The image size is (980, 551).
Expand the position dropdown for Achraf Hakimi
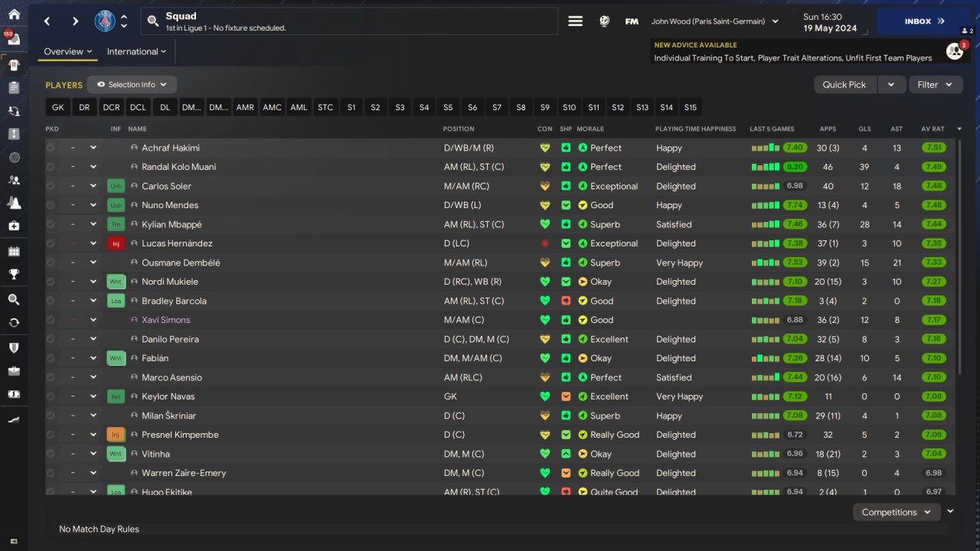(93, 148)
